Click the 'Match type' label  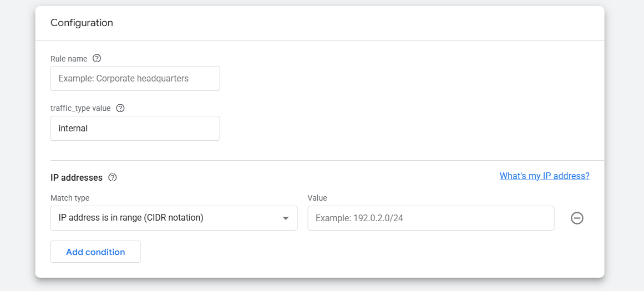[70, 198]
